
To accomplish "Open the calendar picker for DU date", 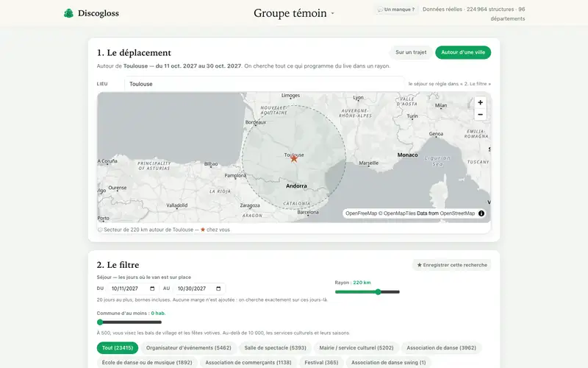I will 152,289.
